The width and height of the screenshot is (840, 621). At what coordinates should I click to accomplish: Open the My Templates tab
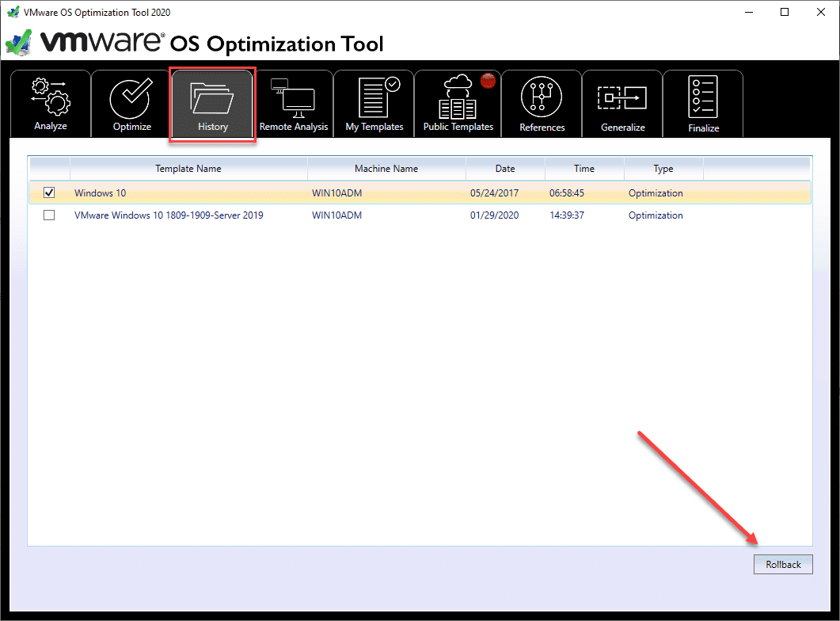[x=374, y=104]
